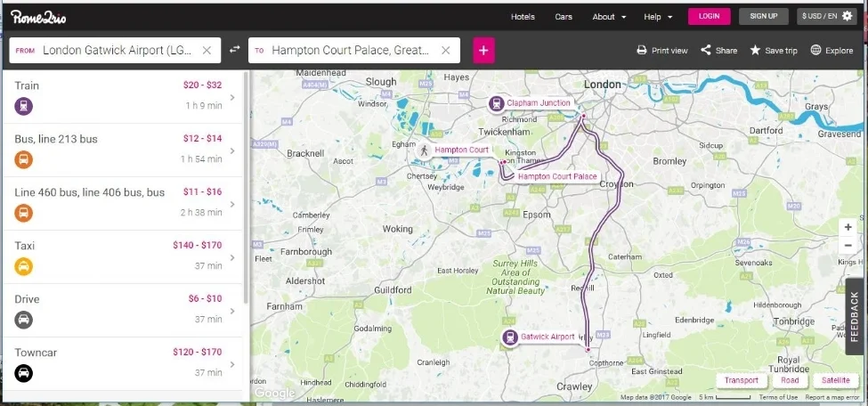
Task: Click the SIGN UP button
Action: [x=763, y=16]
